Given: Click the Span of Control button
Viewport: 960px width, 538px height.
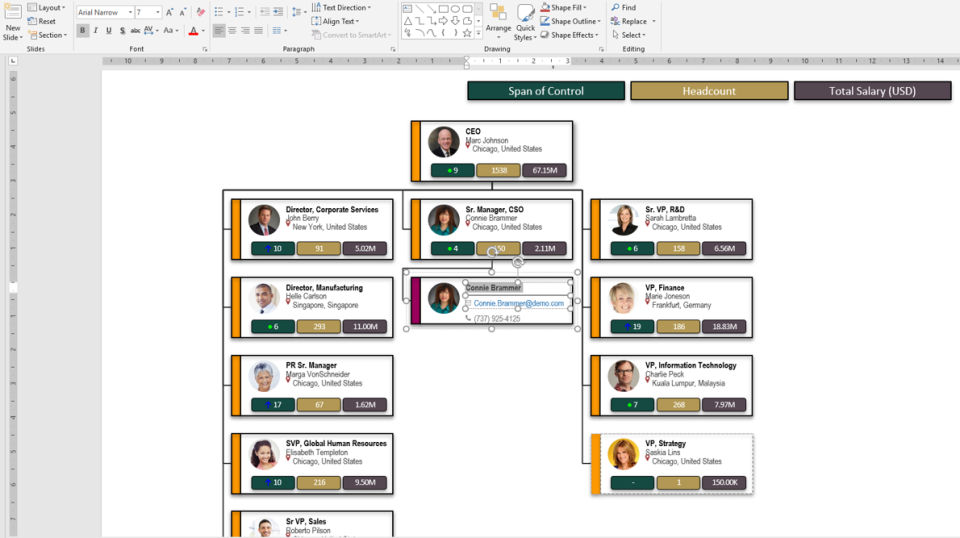Looking at the screenshot, I should point(546,91).
